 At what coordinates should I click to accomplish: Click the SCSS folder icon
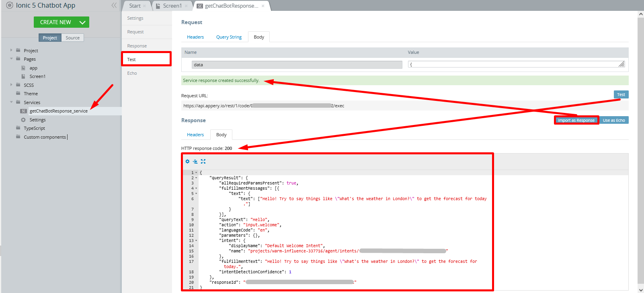[18, 85]
